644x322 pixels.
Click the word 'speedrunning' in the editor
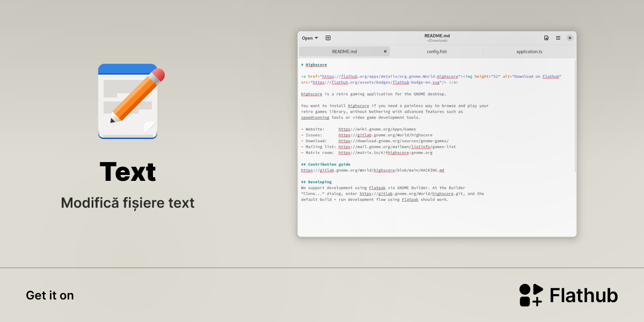tap(315, 118)
